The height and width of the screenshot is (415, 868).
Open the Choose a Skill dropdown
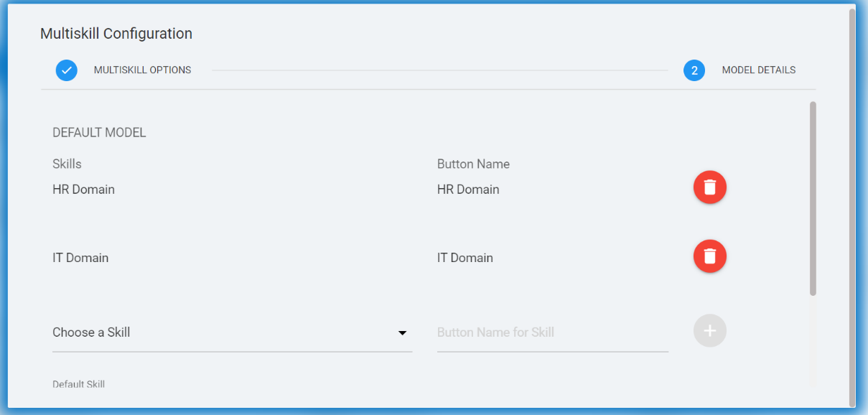pos(223,332)
